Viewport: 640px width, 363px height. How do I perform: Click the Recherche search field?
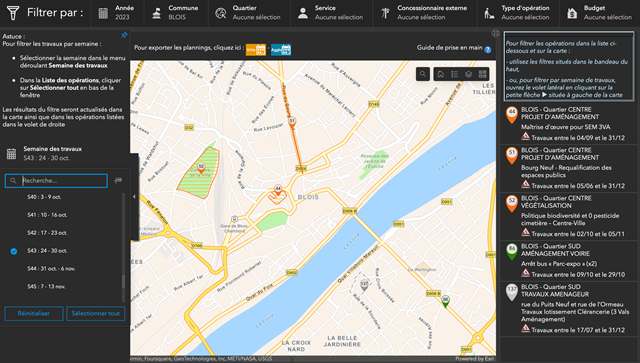pyautogui.click(x=56, y=180)
